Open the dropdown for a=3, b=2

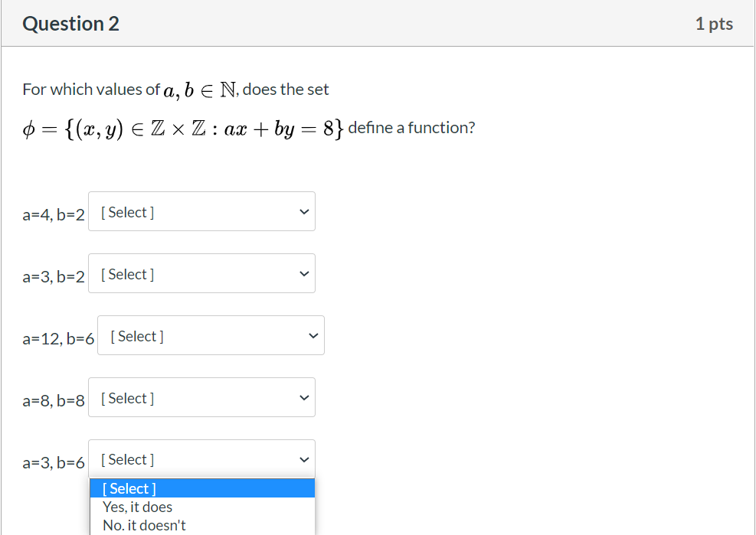point(201,273)
